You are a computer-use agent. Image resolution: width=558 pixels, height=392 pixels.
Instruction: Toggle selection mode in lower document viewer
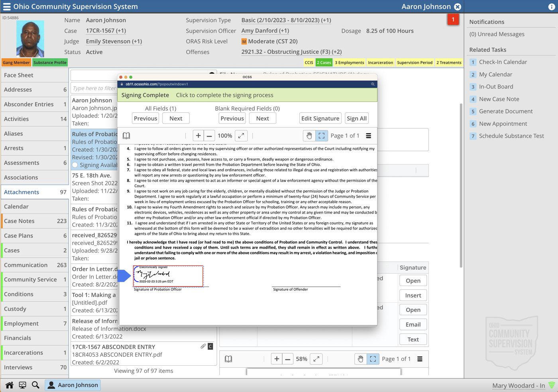click(x=373, y=359)
